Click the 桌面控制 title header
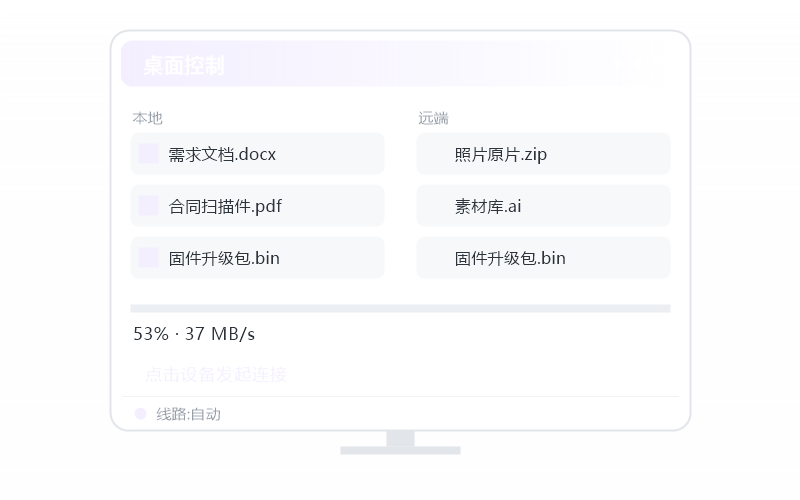 (184, 65)
